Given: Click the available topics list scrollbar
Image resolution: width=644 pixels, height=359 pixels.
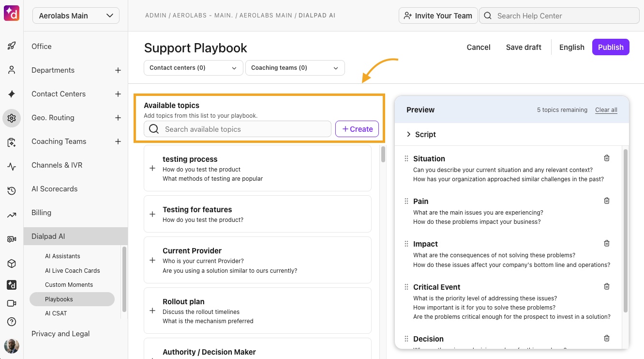Looking at the screenshot, I should (x=383, y=154).
